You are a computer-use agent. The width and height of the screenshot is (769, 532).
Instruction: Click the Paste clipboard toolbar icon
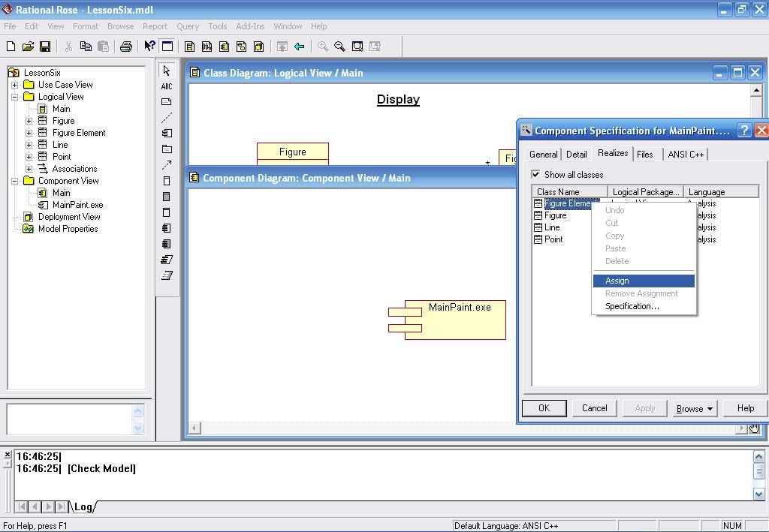tap(103, 47)
